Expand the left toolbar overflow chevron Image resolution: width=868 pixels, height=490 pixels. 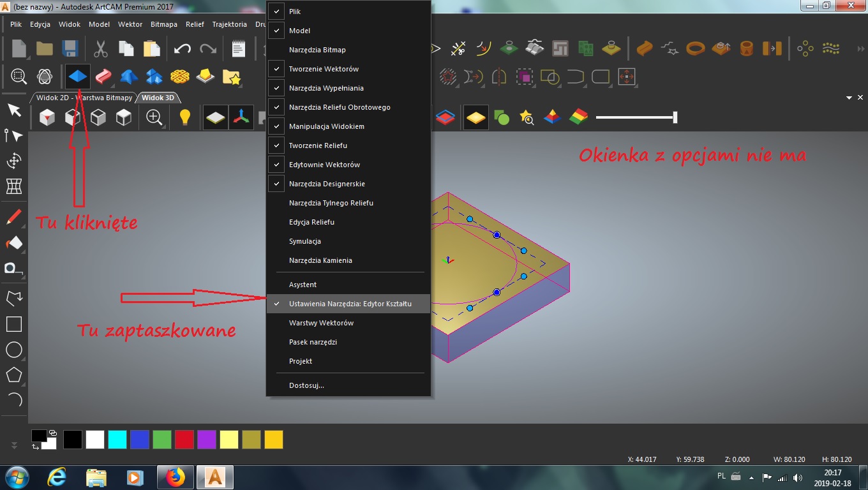coord(14,444)
